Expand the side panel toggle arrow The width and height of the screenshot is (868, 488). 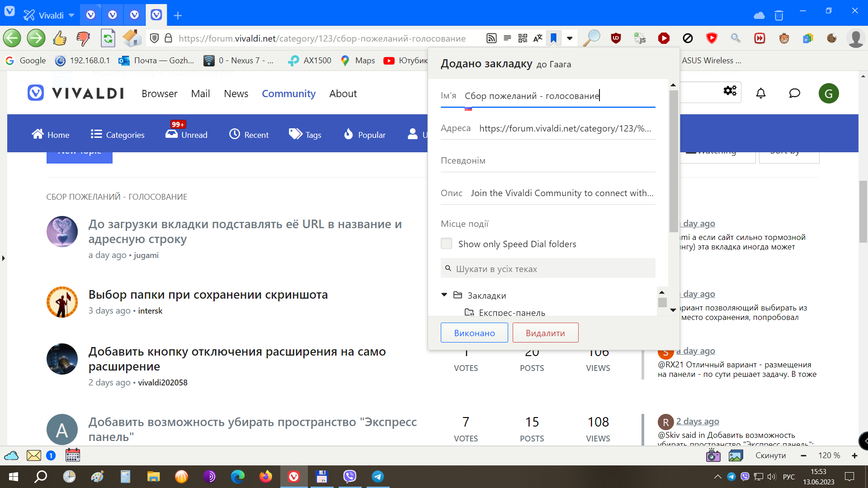click(3, 258)
